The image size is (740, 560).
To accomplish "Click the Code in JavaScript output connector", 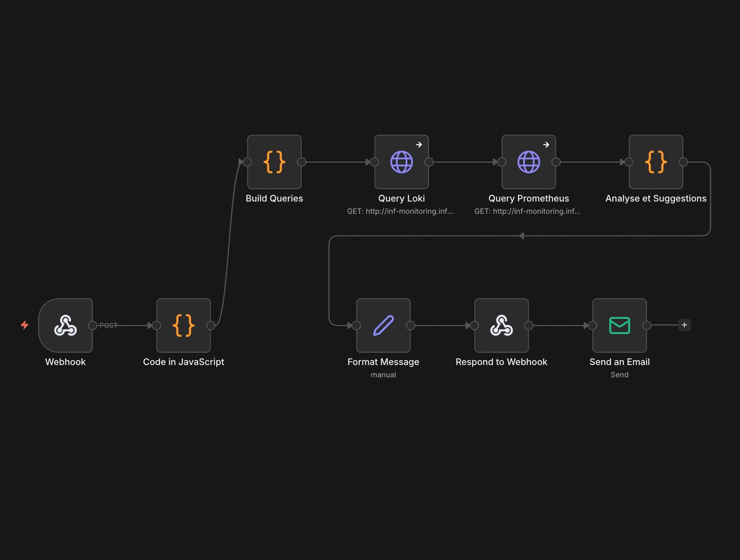I will pos(211,325).
